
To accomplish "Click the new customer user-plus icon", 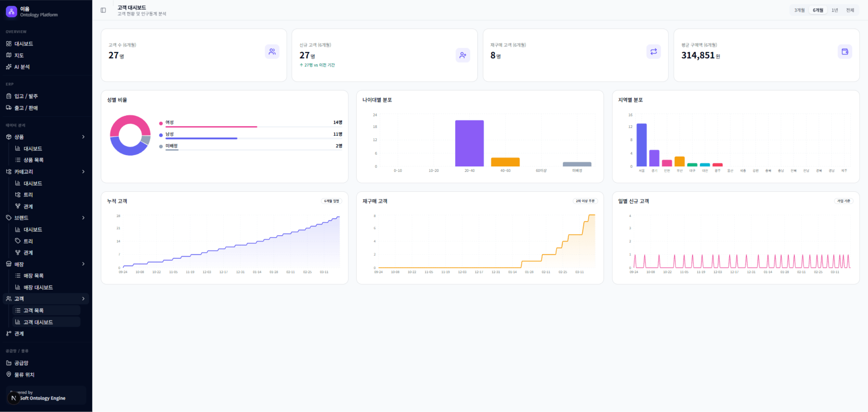I will coord(463,55).
